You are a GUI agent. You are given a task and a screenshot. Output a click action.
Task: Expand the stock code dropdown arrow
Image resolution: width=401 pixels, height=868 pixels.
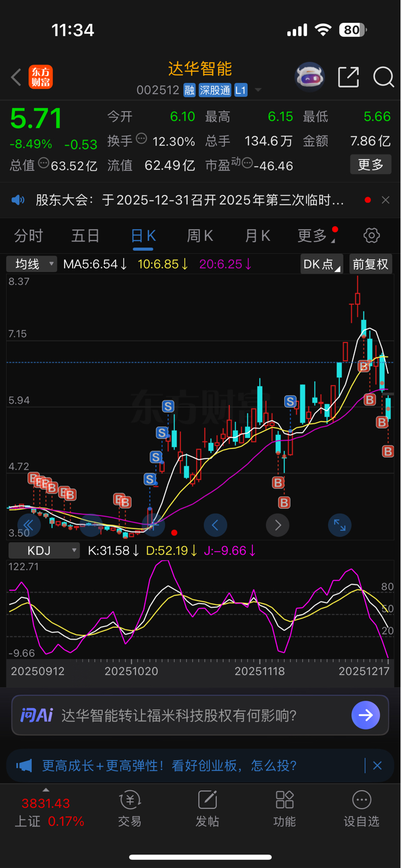coord(258,91)
